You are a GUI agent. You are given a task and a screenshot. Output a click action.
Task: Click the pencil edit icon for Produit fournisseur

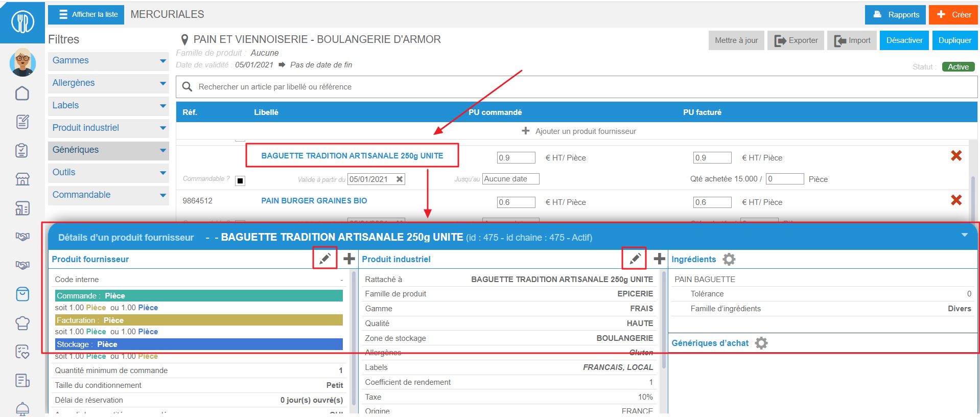325,259
